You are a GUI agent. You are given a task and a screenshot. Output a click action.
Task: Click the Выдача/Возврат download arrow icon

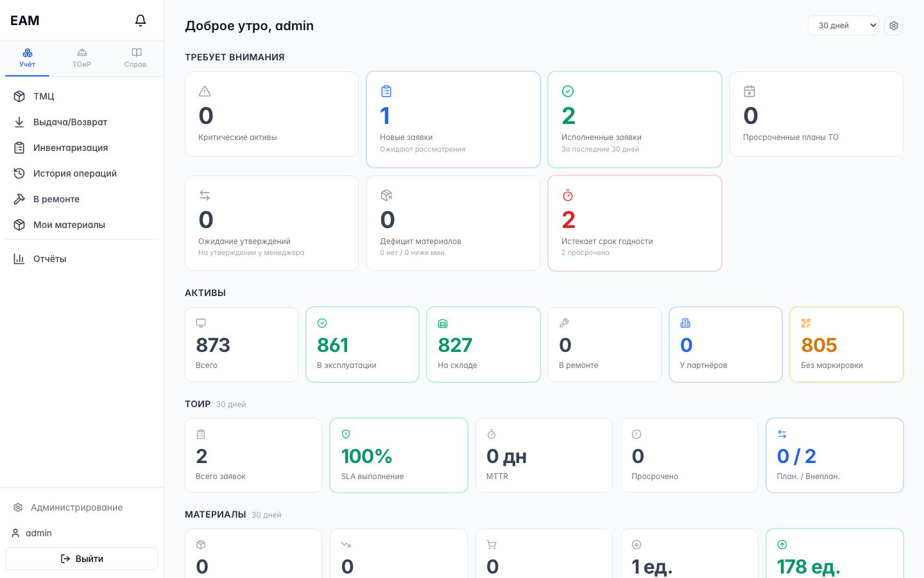click(19, 122)
